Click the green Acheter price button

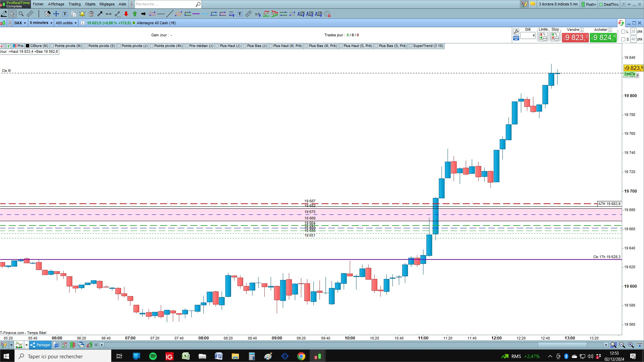pyautogui.click(x=603, y=37)
